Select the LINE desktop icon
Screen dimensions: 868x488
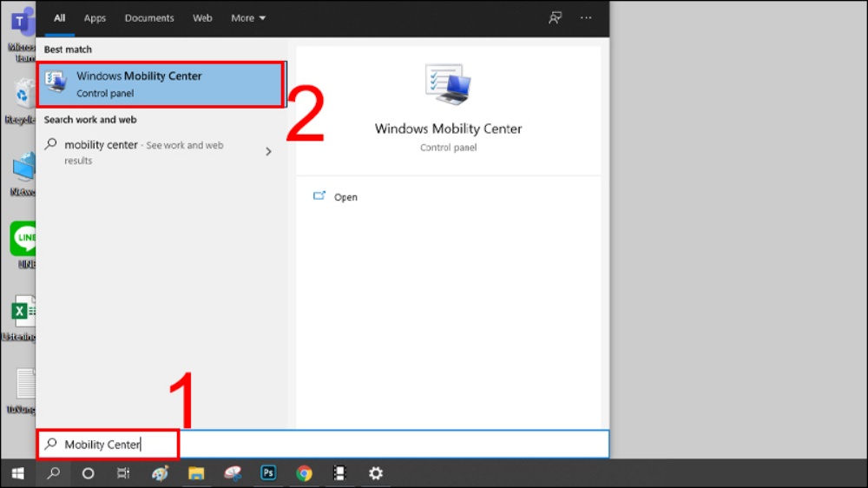23,245
